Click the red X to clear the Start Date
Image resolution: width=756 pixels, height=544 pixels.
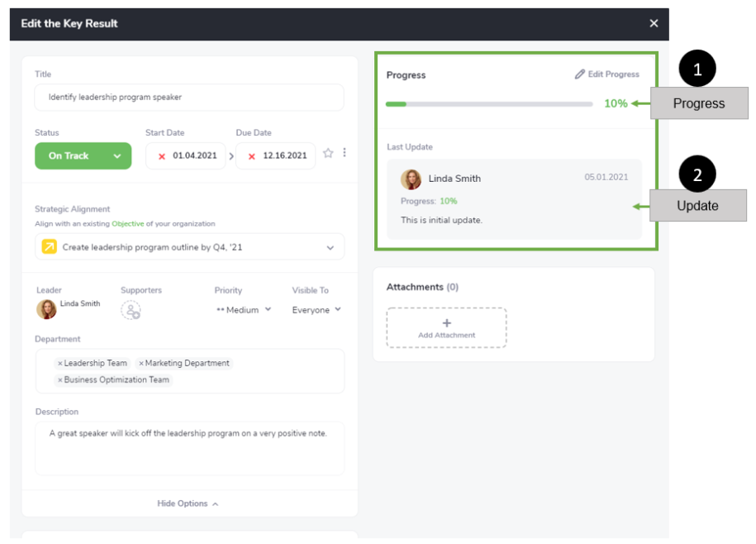point(160,157)
